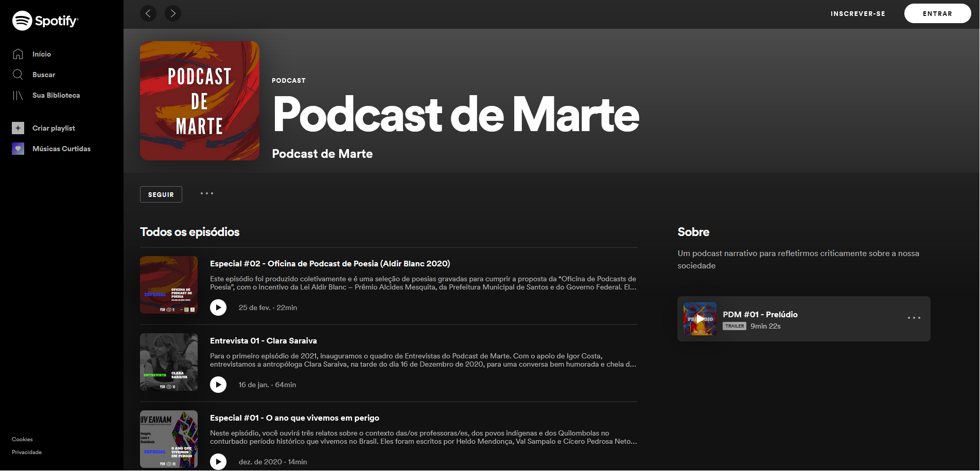This screenshot has width=980, height=471.
Task: Click the '25 de fev. · 22min' text
Action: (x=268, y=307)
